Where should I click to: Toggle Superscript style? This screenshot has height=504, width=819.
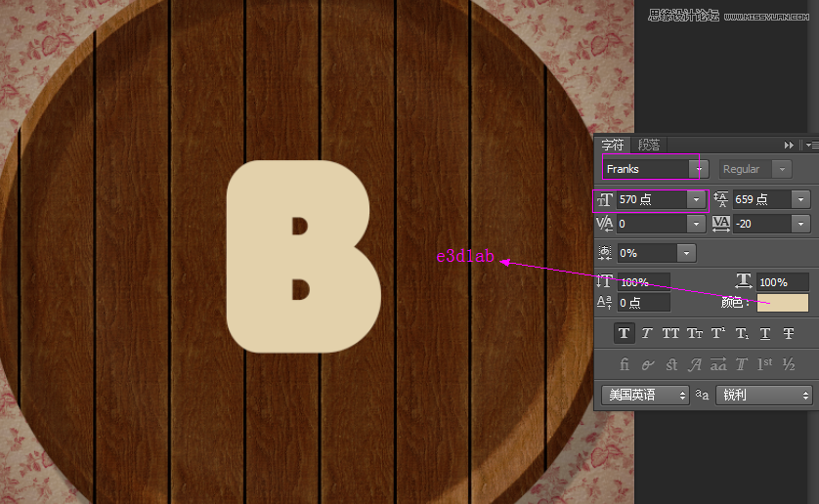pos(718,333)
